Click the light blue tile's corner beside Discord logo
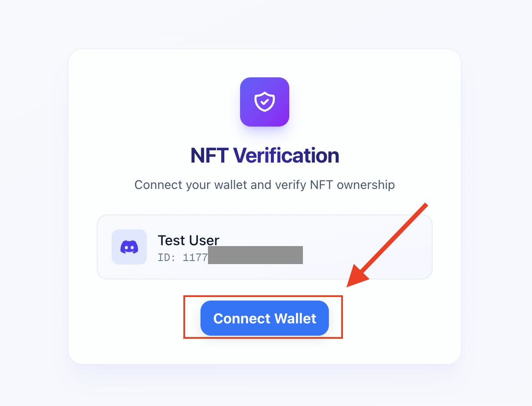The width and height of the screenshot is (532, 406). click(x=116, y=233)
